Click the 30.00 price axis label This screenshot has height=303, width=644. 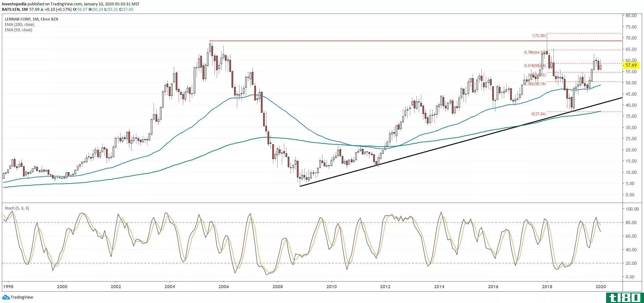pyautogui.click(x=631, y=128)
